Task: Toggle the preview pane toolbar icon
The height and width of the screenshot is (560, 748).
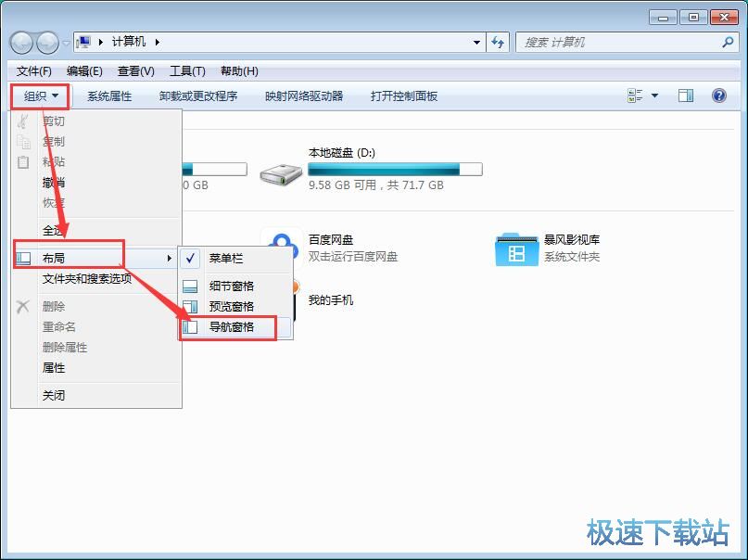Action: 686,95
